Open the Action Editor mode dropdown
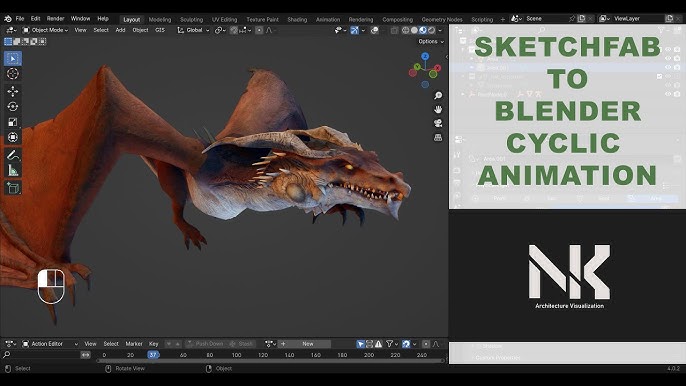The width and height of the screenshot is (686, 386). point(50,344)
